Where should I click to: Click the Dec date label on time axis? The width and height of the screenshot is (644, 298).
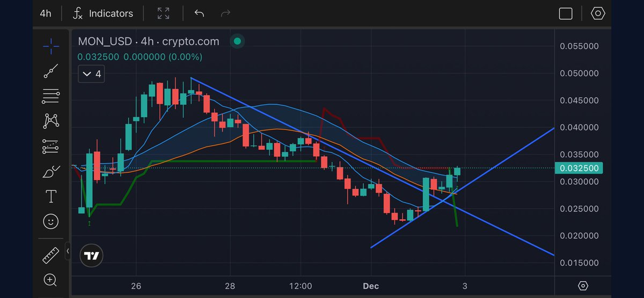point(370,286)
